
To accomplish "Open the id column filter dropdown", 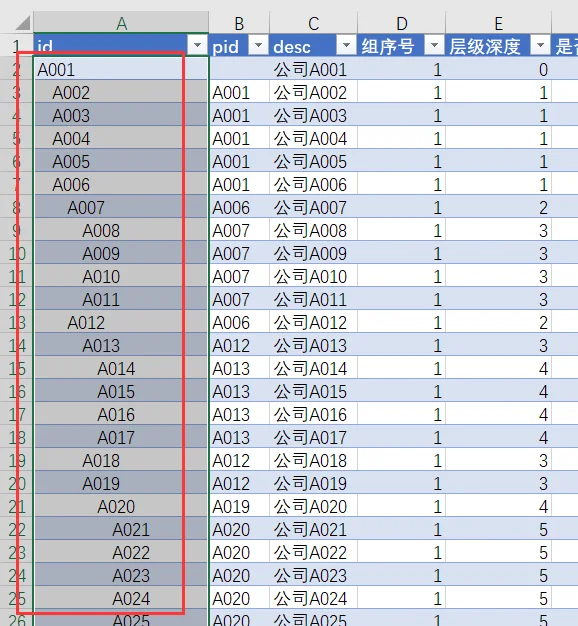I will [197, 46].
